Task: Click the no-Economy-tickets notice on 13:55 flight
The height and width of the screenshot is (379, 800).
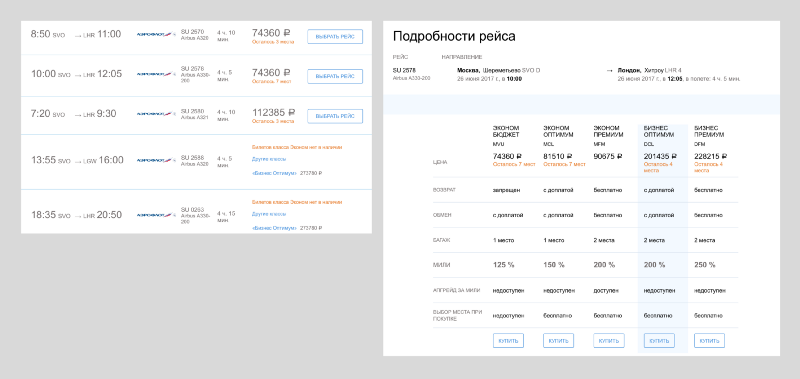Action: (297, 147)
